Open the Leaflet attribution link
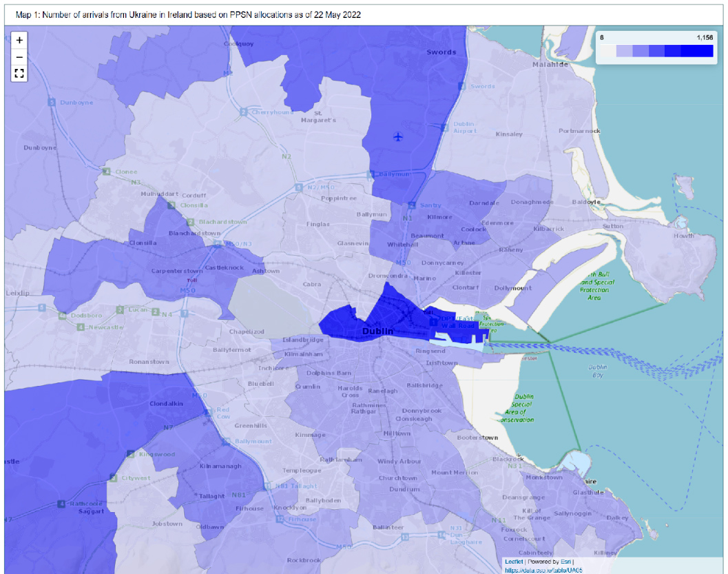Image resolution: width=728 pixels, height=574 pixels. (x=514, y=562)
